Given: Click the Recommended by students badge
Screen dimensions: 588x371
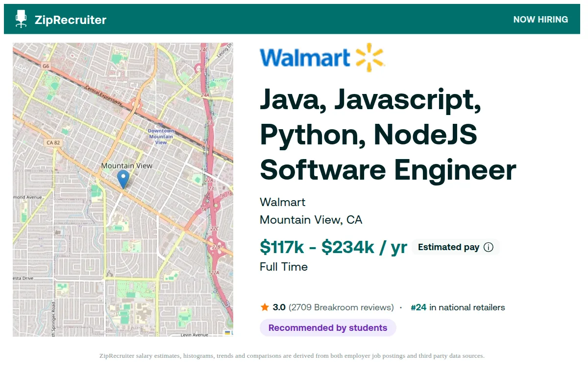Looking at the screenshot, I should click(x=328, y=328).
